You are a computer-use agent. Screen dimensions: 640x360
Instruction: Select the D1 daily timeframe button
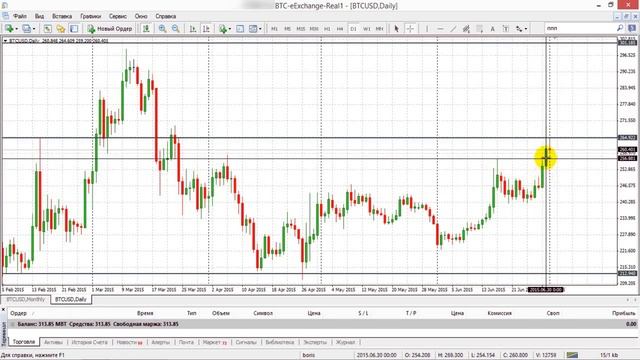pyautogui.click(x=353, y=29)
